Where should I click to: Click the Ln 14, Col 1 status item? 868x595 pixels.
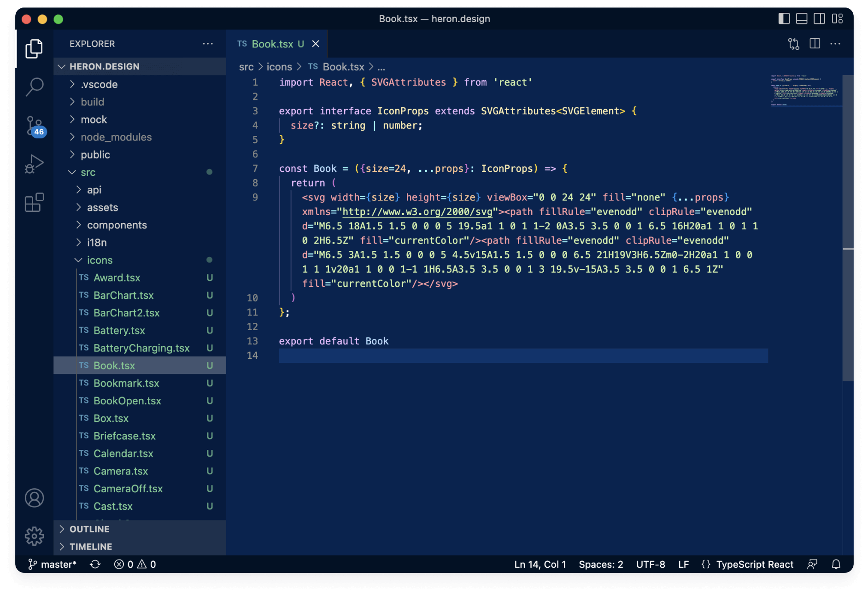[x=540, y=564]
